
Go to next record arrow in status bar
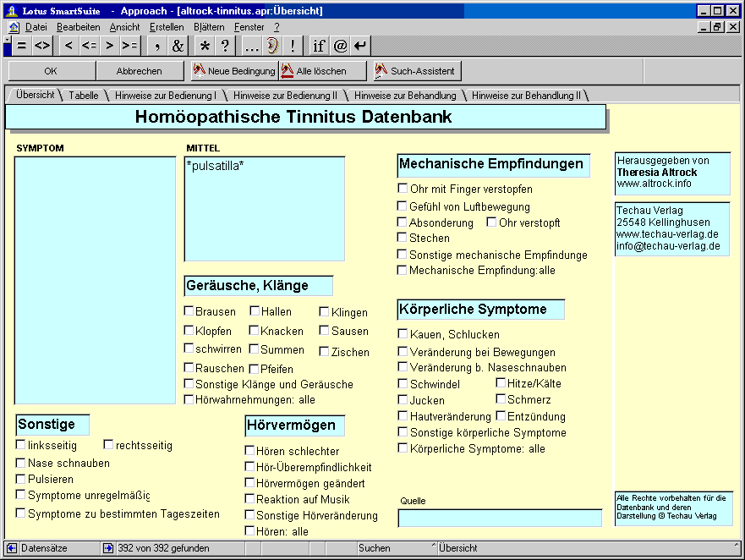coord(108,548)
